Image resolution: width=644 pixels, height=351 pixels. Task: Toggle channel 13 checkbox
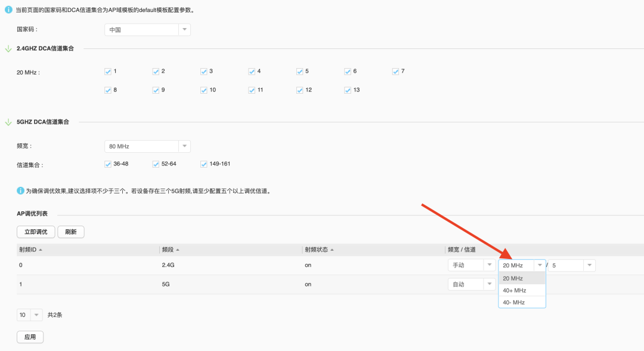tap(348, 90)
